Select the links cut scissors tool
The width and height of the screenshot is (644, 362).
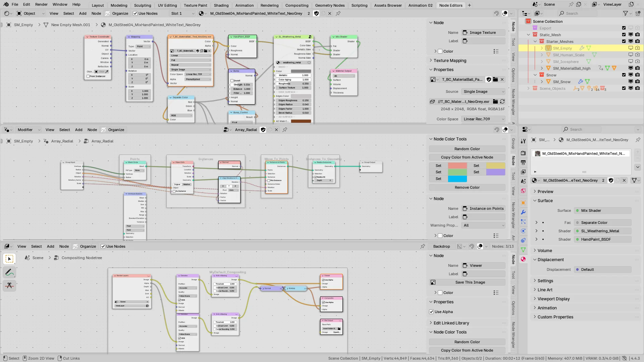click(x=9, y=286)
